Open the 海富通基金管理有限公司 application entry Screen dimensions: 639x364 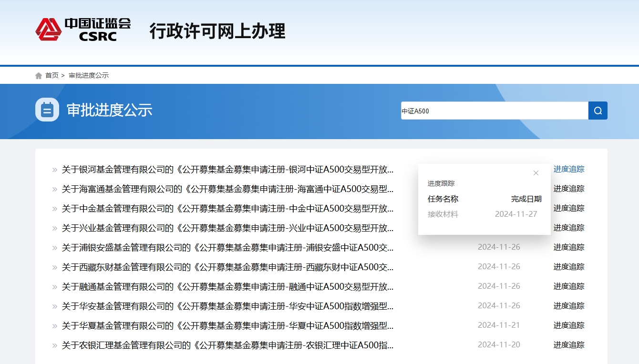point(228,189)
